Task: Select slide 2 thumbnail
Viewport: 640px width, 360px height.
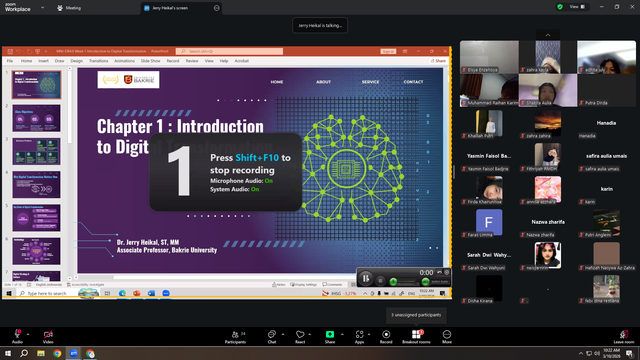Action: pyautogui.click(x=36, y=118)
